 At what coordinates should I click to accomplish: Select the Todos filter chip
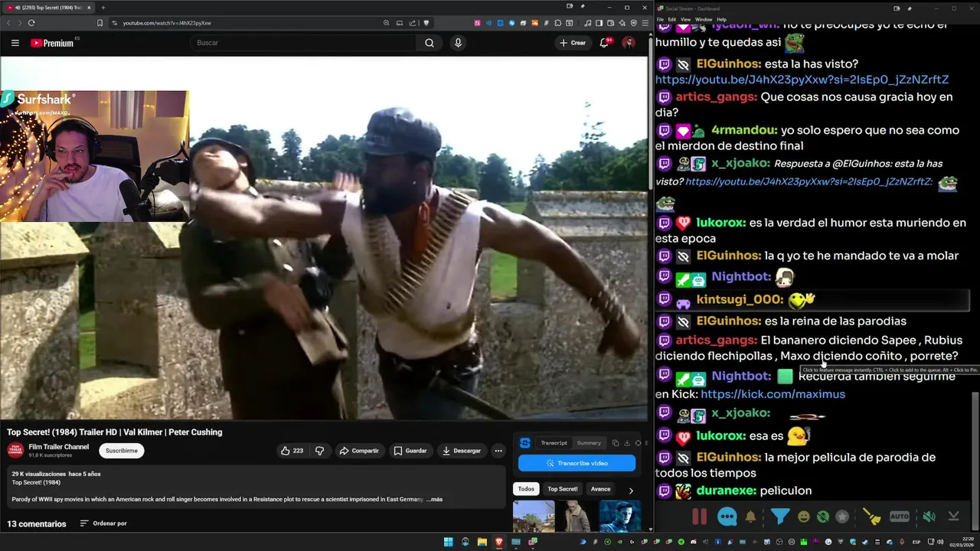pos(526,489)
